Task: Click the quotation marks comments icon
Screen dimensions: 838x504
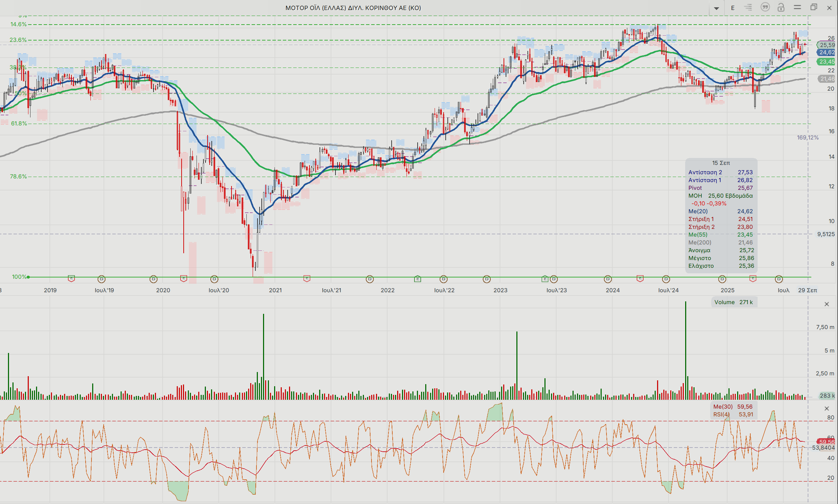Action: 765,7
